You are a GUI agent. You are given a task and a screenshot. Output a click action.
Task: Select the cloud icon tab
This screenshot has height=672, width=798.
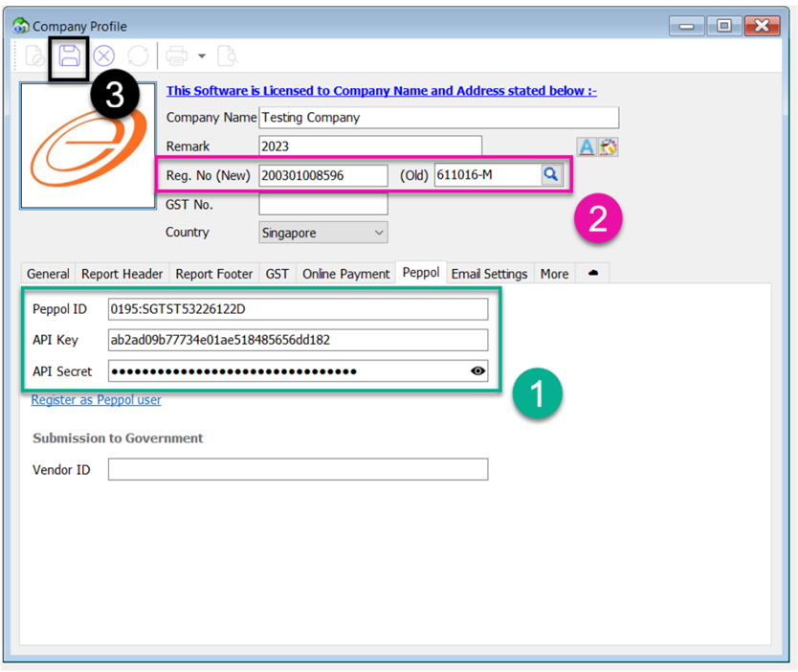pyautogui.click(x=593, y=274)
